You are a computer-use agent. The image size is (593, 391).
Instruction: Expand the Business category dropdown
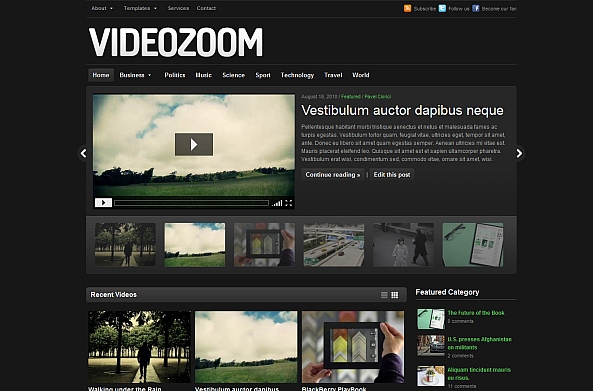[x=135, y=75]
